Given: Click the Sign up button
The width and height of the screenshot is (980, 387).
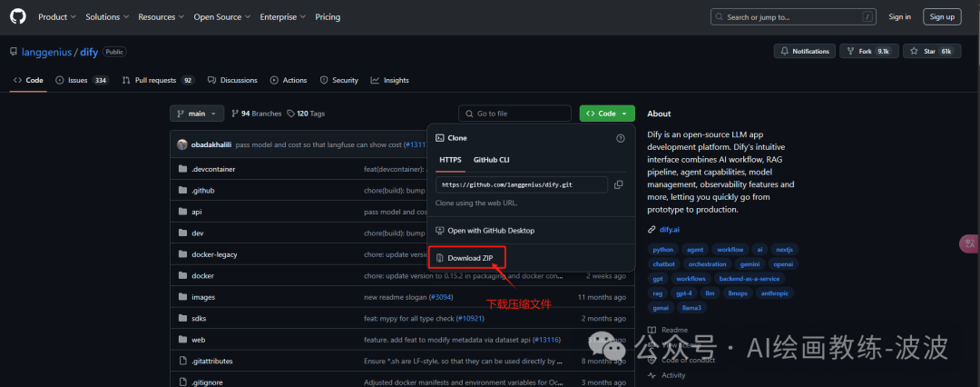Looking at the screenshot, I should pos(942,17).
